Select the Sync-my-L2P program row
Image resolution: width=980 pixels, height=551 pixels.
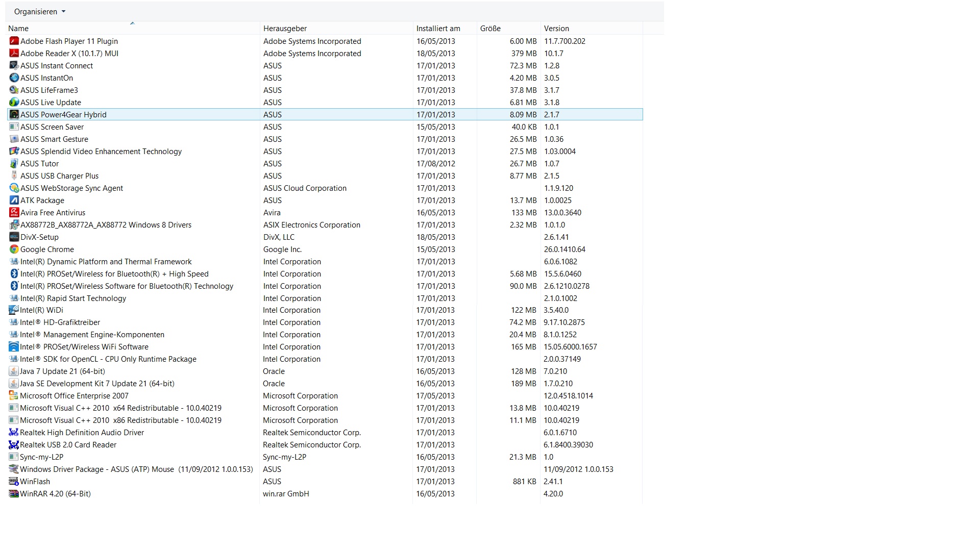(x=41, y=457)
